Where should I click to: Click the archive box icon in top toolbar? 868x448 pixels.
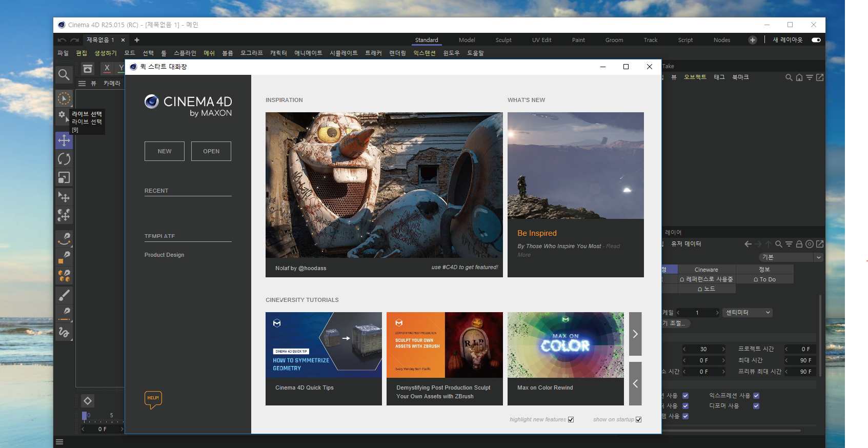(x=88, y=68)
